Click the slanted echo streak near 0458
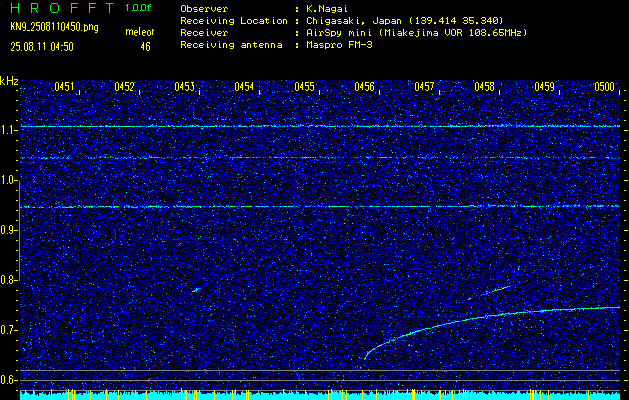 (490, 292)
